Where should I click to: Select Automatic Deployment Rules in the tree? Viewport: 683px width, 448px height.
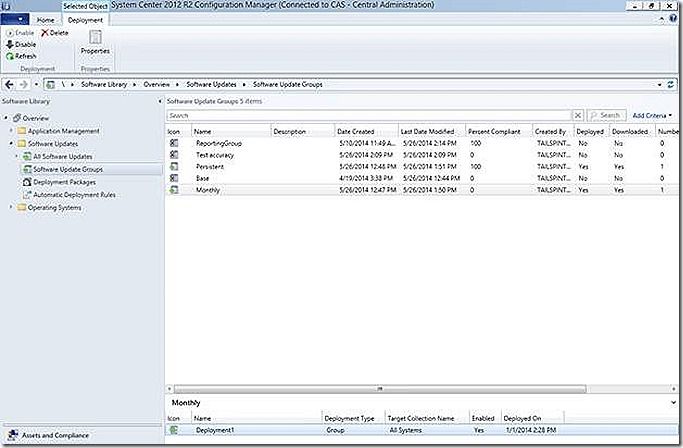tap(74, 195)
